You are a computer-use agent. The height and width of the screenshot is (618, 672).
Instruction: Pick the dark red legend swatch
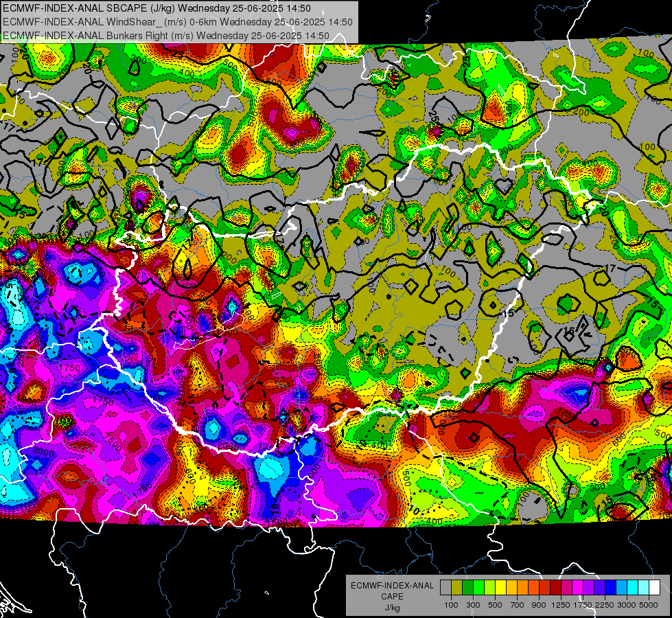(555, 587)
